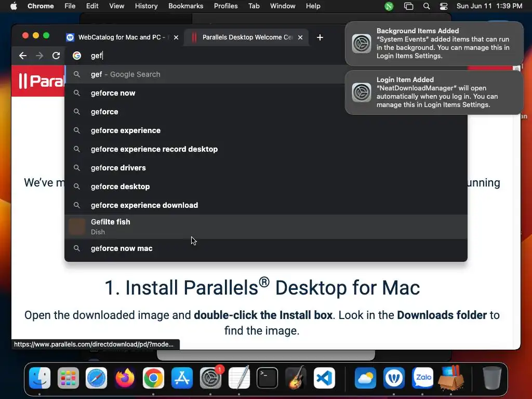The image size is (532, 399).
Task: Select 'geforce drivers' suggestion
Action: [266, 168]
